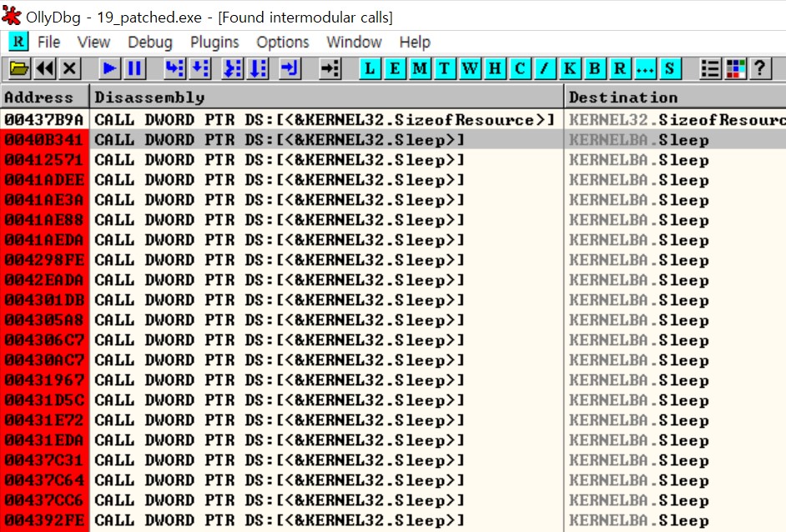Click Execute till return icon

click(290, 68)
